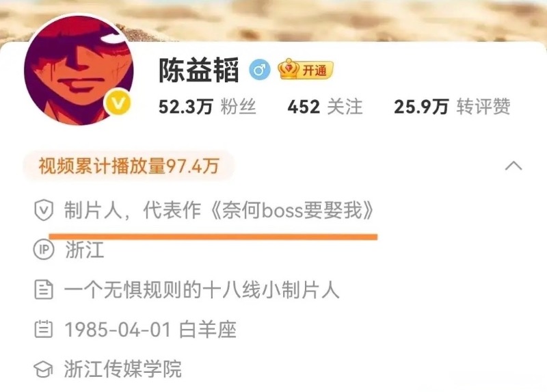Tap the document bio icon

click(44, 289)
